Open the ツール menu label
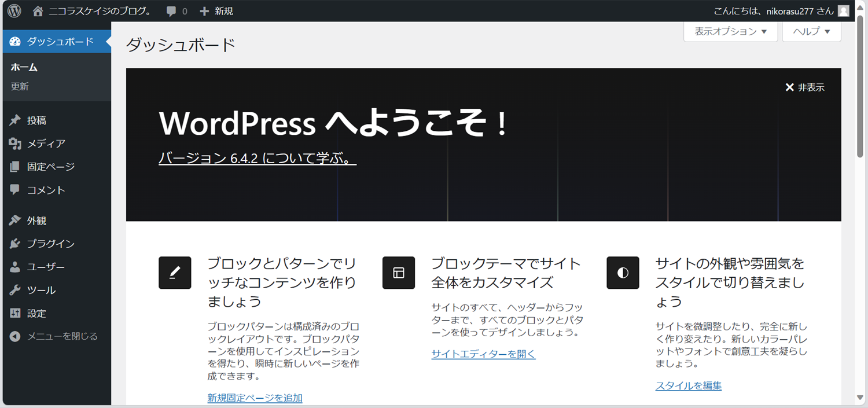The width and height of the screenshot is (868, 408). pyautogui.click(x=41, y=290)
